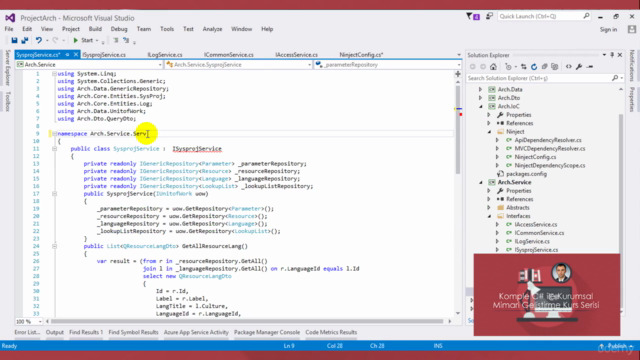Close the SysprojService.cs tab

[76, 55]
